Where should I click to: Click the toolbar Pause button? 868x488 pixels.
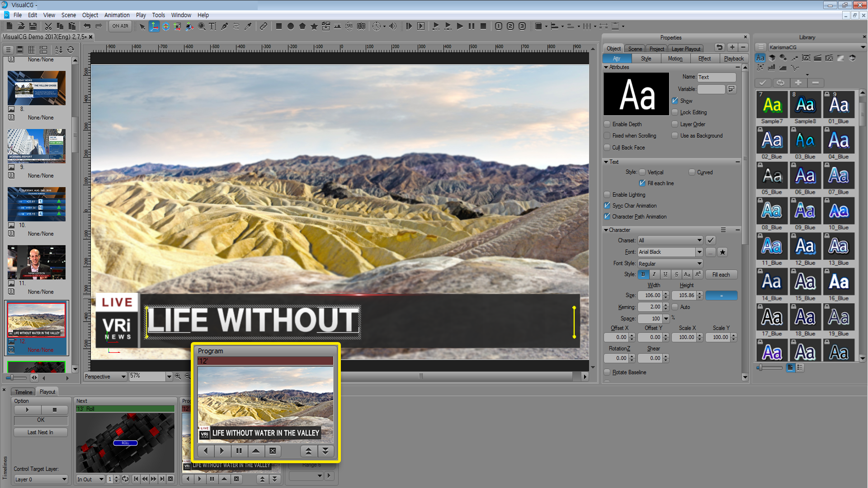(x=472, y=26)
